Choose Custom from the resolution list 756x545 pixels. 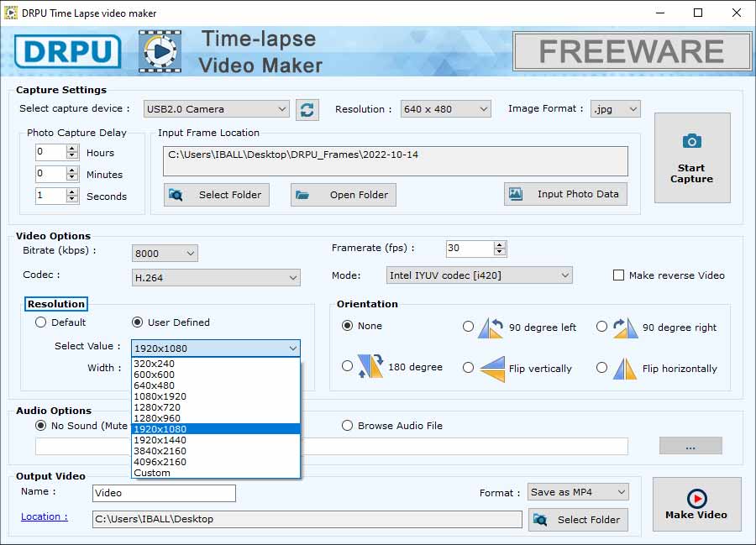pos(216,473)
